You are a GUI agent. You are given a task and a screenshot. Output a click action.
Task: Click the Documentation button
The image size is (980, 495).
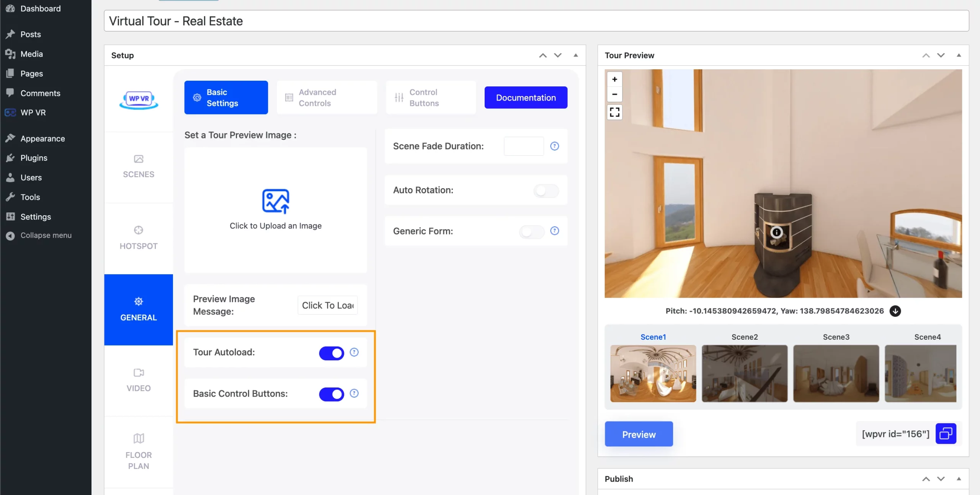pyautogui.click(x=526, y=97)
